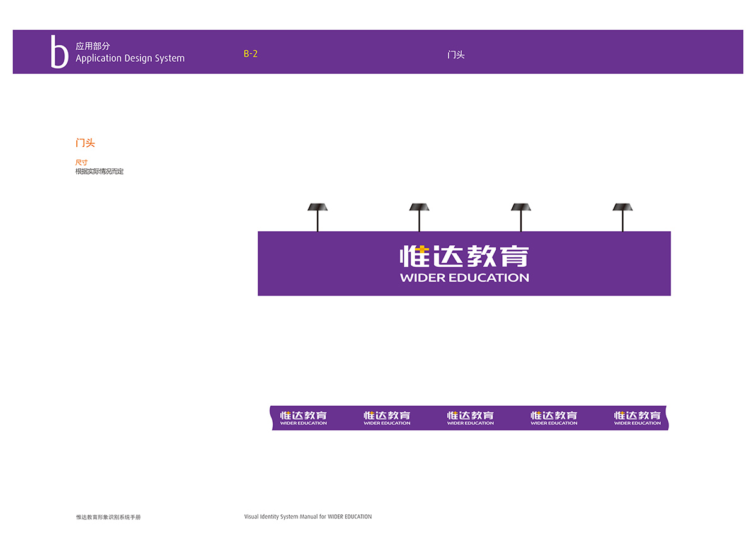Viewport: 756px width, 535px height.
Task: Click the orange '门头' heading
Action: (x=85, y=144)
